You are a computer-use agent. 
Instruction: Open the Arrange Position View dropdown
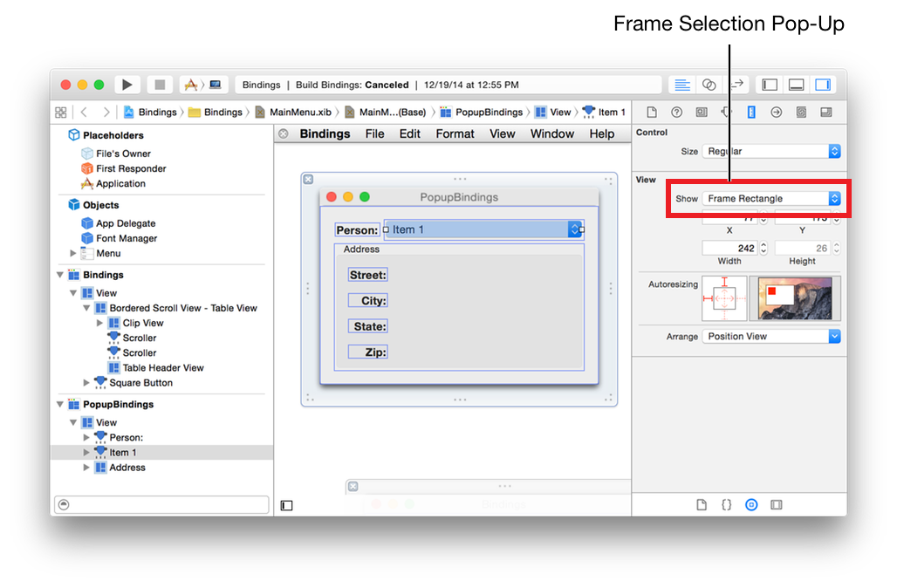pos(771,336)
